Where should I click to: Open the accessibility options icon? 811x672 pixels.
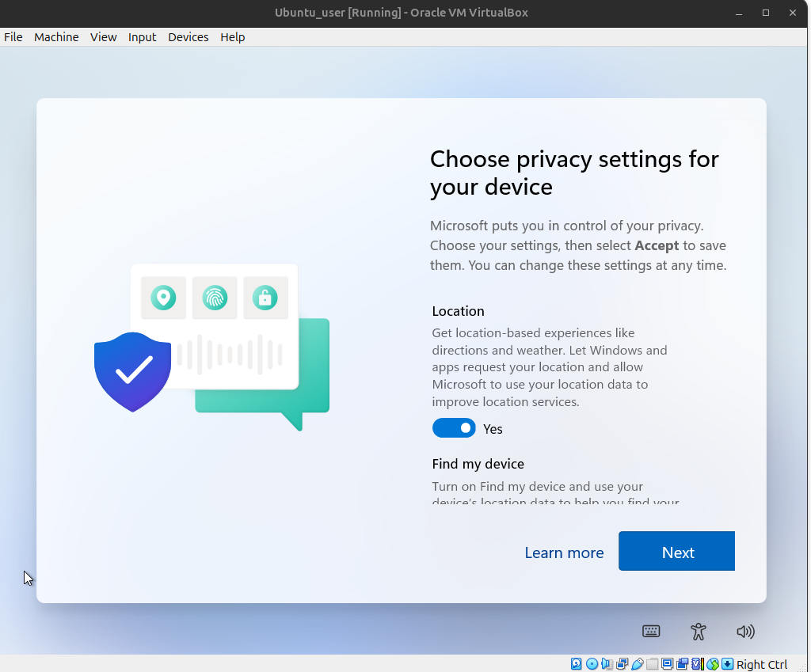click(699, 631)
